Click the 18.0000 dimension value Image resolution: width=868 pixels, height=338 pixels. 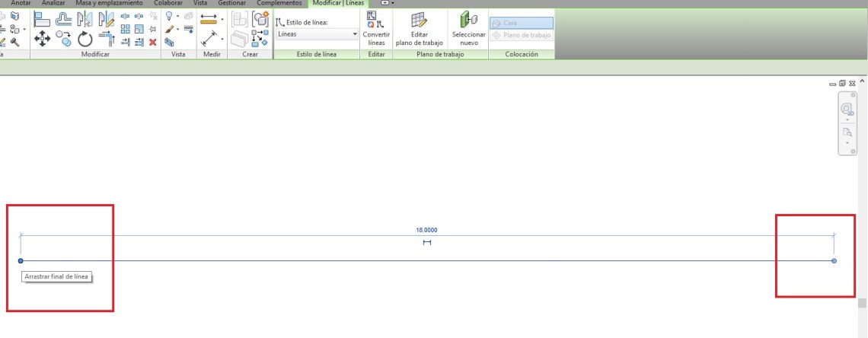426,230
